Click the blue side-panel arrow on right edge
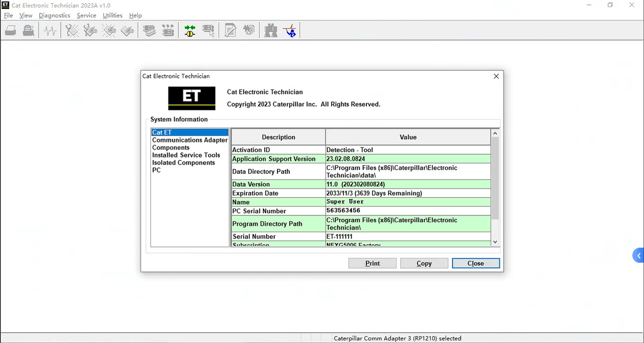The image size is (644, 343). click(x=638, y=256)
